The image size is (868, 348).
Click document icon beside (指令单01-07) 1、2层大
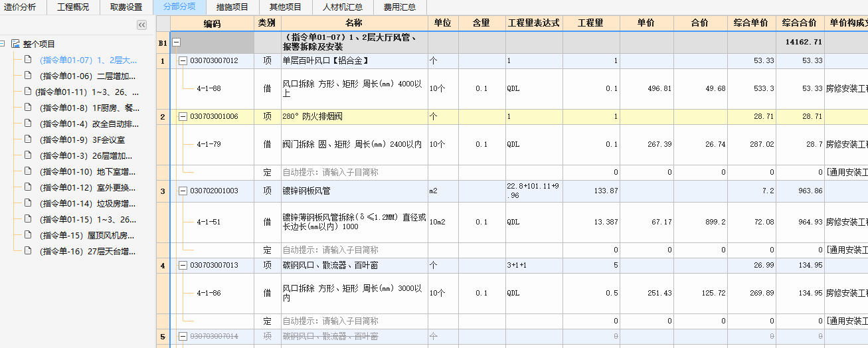28,59
